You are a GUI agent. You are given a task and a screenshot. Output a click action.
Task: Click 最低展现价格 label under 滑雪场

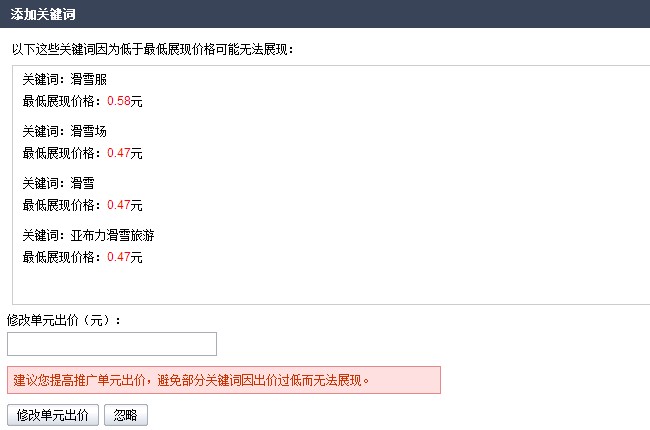[61, 153]
